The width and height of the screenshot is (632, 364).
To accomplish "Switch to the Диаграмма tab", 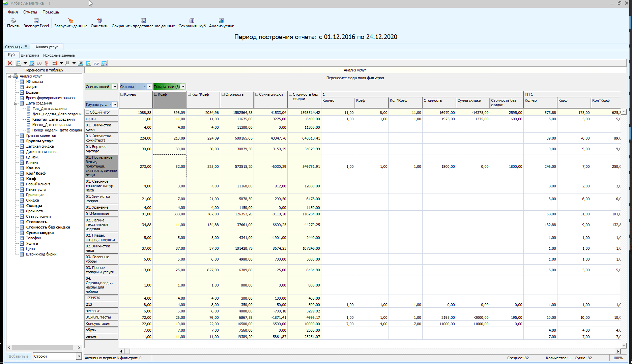I will pos(30,55).
